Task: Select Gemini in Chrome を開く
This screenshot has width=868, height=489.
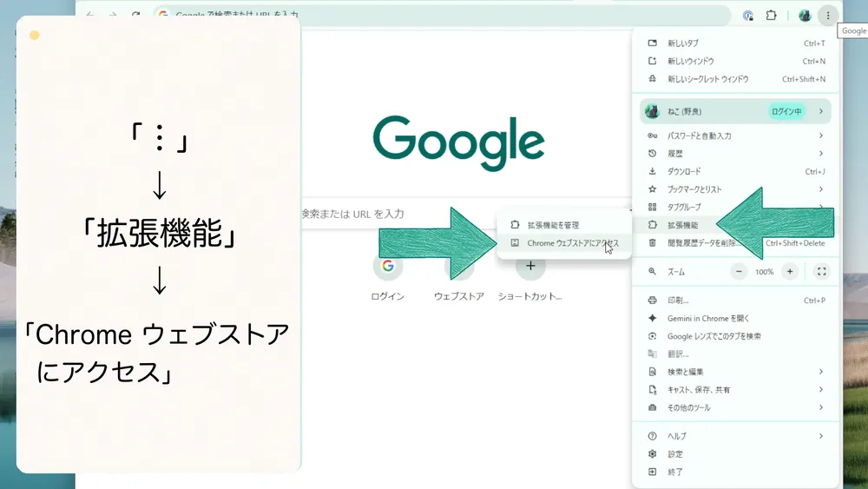Action: [x=735, y=318]
